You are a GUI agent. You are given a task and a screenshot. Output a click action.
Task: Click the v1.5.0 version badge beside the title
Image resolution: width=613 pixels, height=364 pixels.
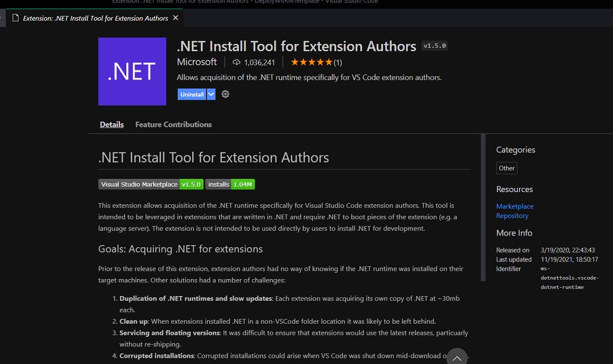[434, 46]
